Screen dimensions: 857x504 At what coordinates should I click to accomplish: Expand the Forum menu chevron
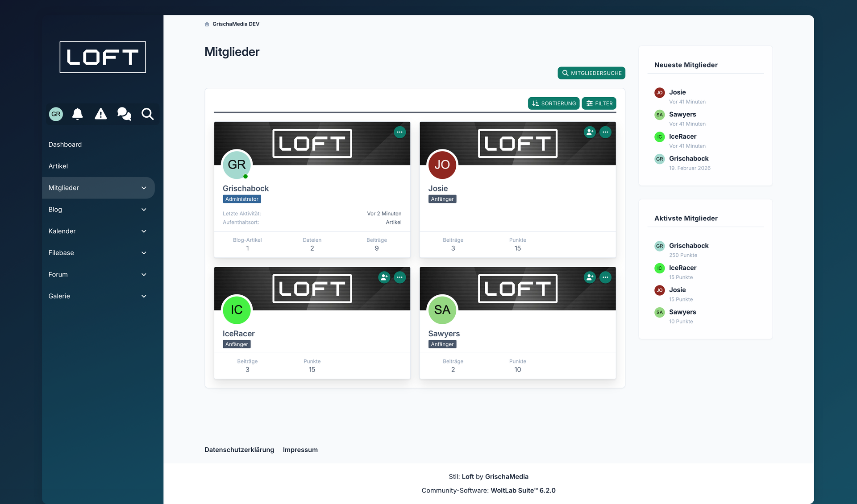(144, 275)
